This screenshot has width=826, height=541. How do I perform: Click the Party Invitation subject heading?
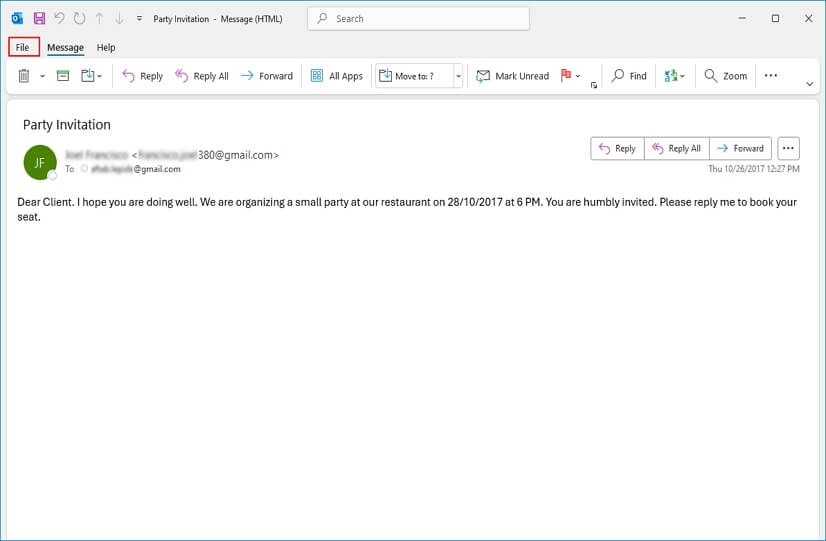67,125
